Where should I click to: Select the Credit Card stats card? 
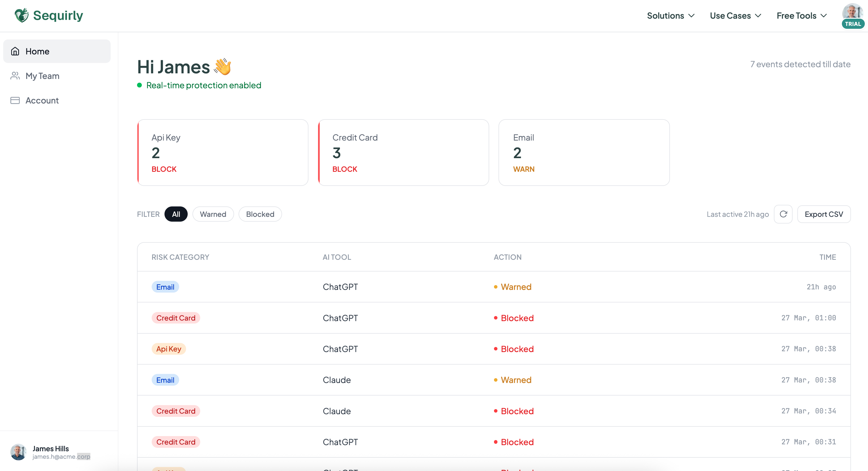tap(403, 153)
